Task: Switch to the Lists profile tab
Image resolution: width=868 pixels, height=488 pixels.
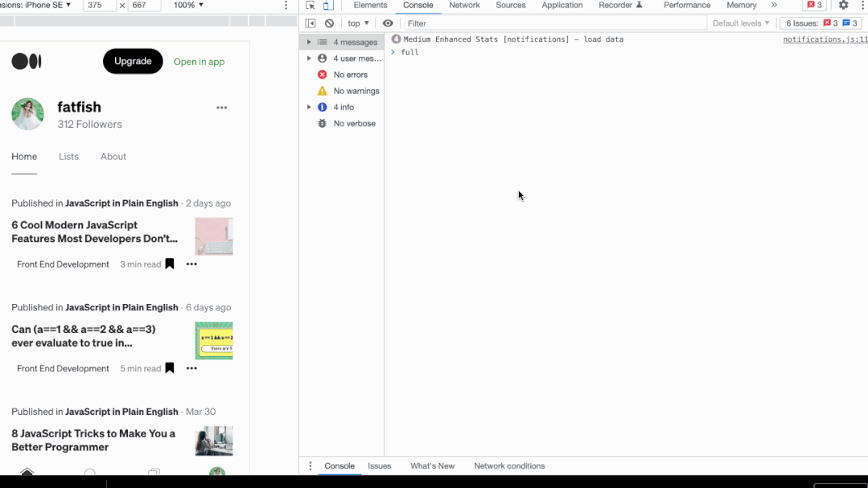Action: [x=68, y=157]
